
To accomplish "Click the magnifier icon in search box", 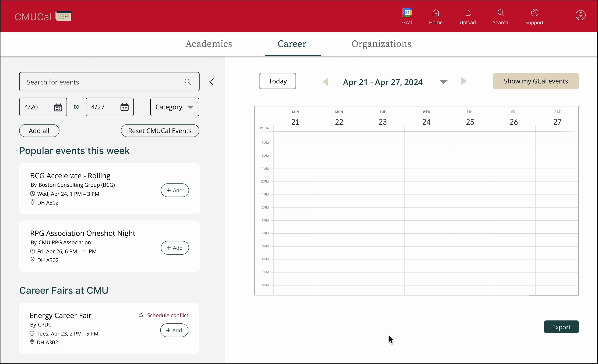I will [x=188, y=82].
